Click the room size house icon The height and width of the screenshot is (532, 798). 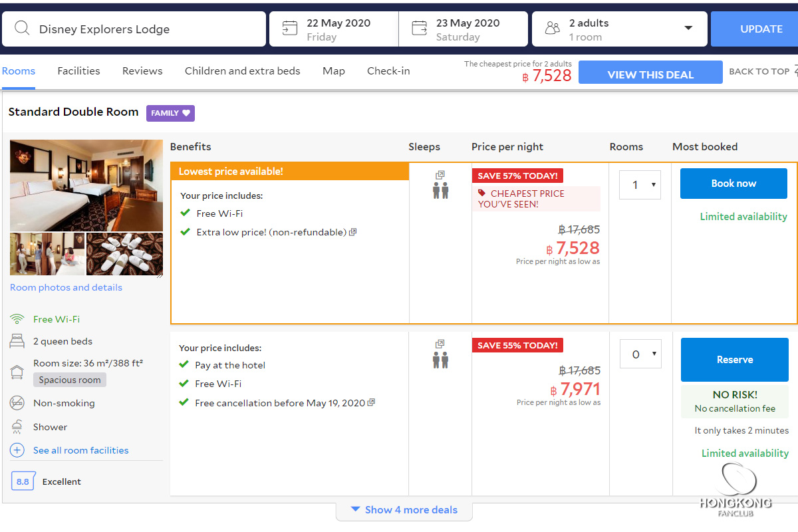coord(17,371)
